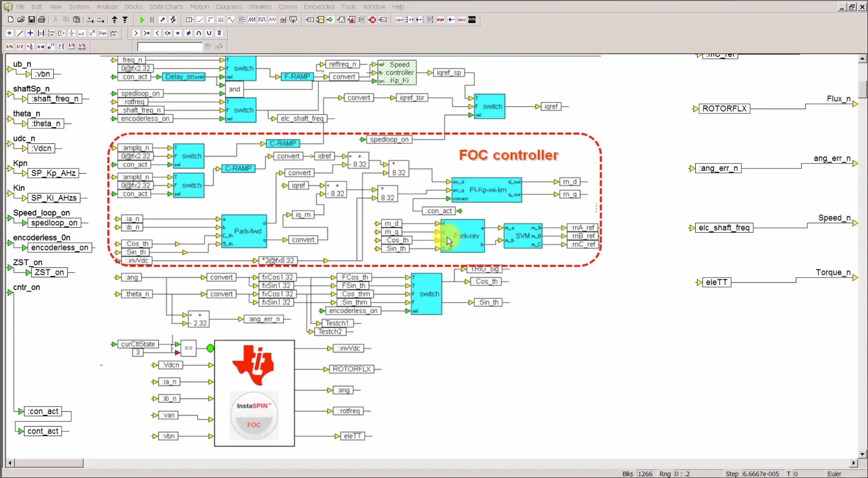
Task: Open the Analyze menu
Action: 106,7
